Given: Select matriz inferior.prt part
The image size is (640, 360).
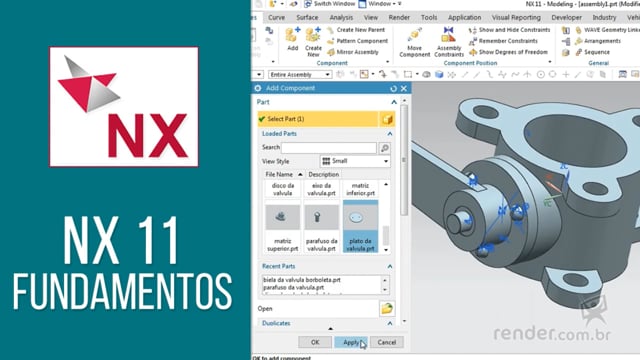Looking at the screenshot, I should pyautogui.click(x=360, y=189).
